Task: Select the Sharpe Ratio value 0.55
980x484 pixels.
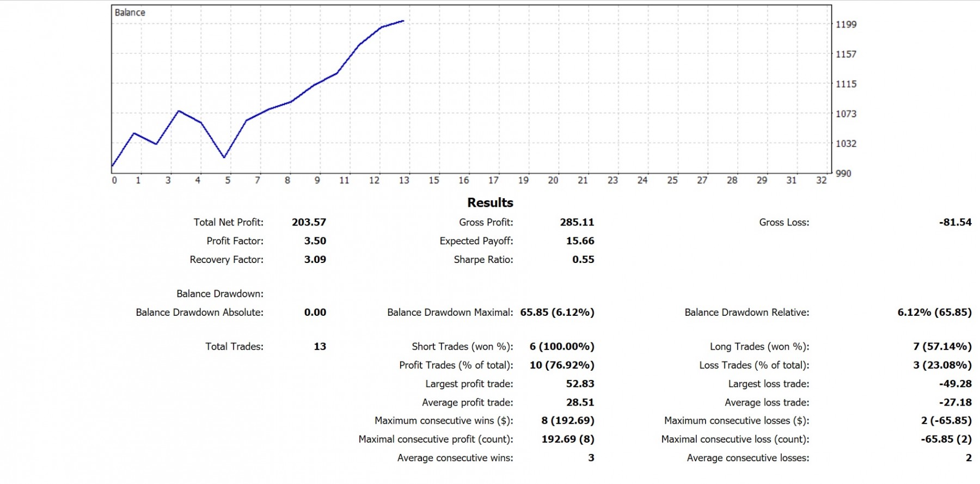Action: (583, 260)
